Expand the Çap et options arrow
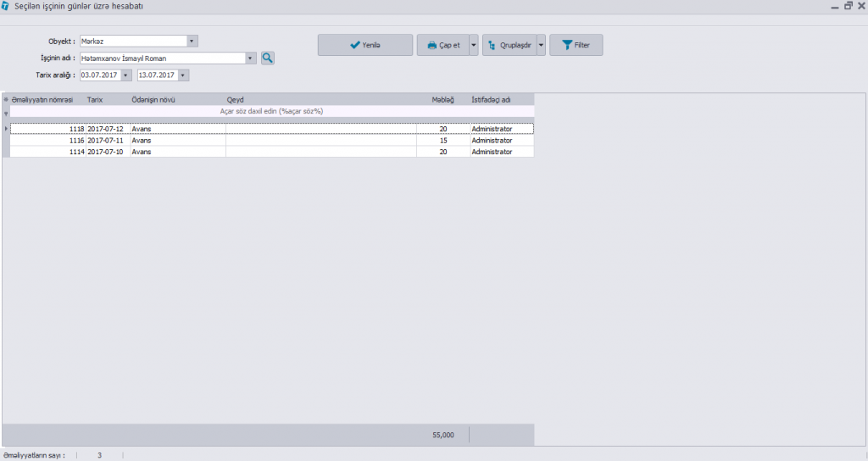 coord(473,45)
